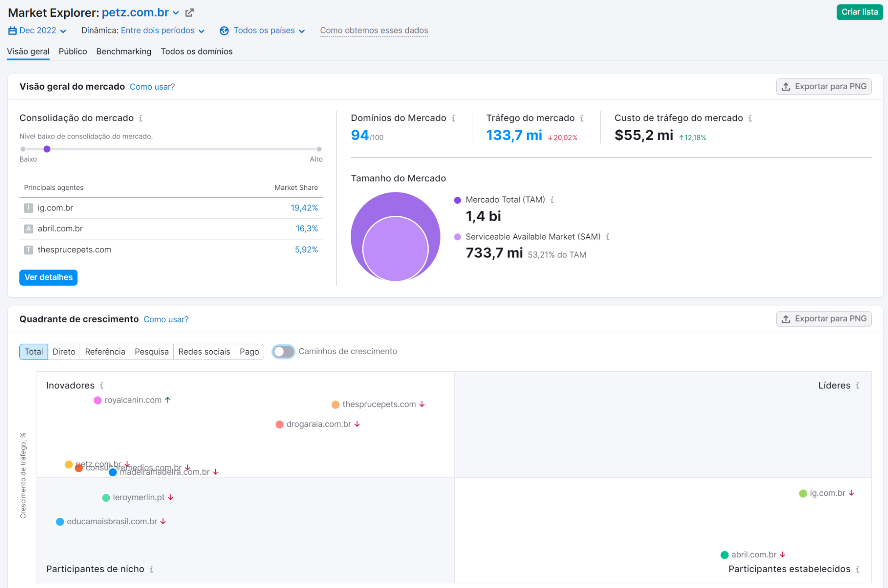Click thesprucepets.com orange dot in quadrant
The image size is (888, 588).
pos(335,405)
